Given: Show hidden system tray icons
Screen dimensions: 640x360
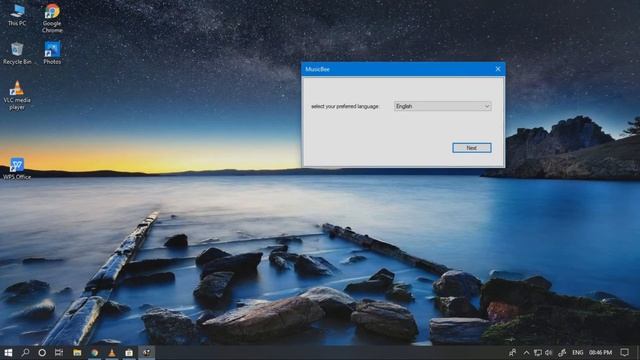Looking at the screenshot, I should [x=527, y=352].
